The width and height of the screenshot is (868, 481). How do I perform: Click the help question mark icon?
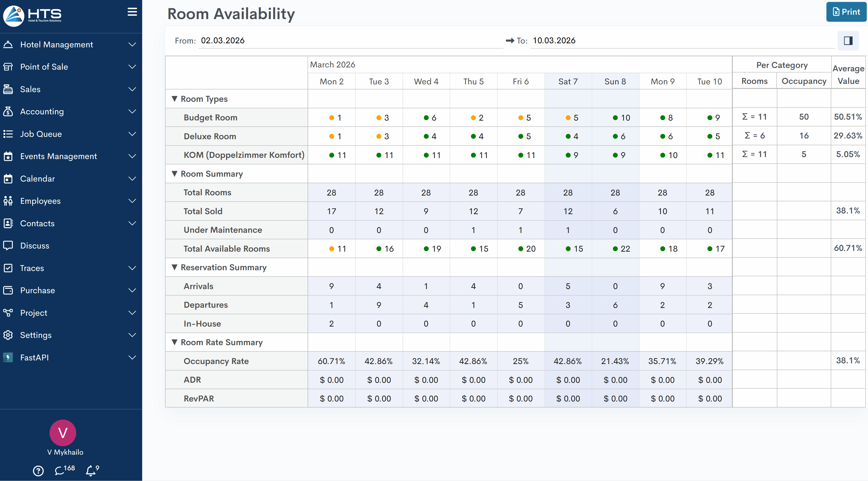point(38,471)
